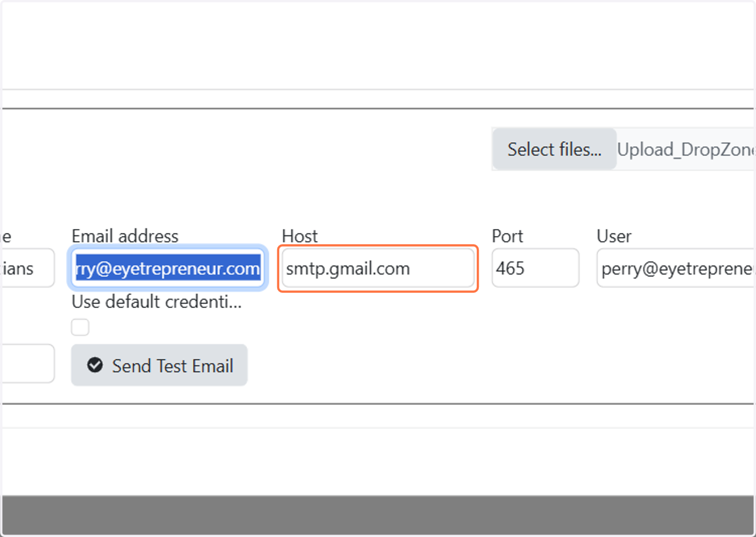Click the Email address input field
The height and width of the screenshot is (537, 756).
168,269
